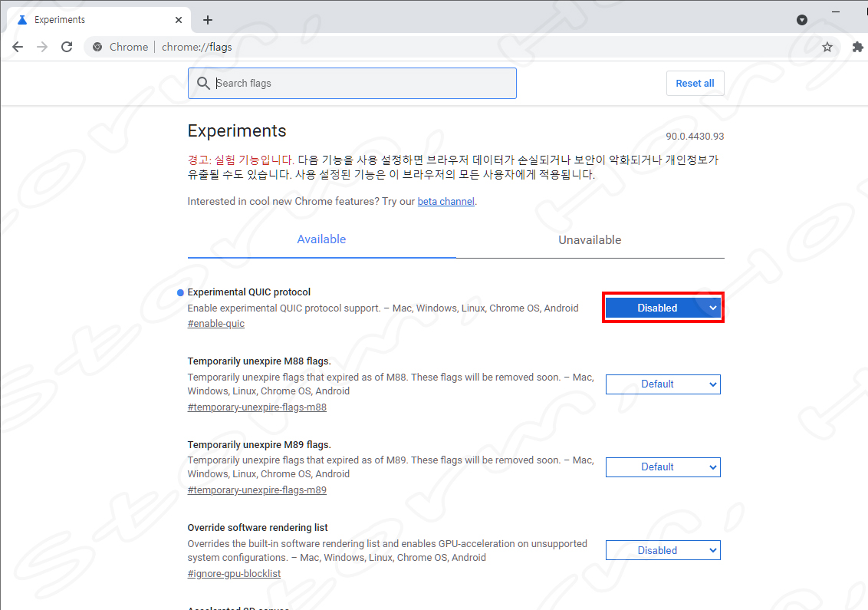Open the beta channel link
The width and height of the screenshot is (868, 610).
446,201
